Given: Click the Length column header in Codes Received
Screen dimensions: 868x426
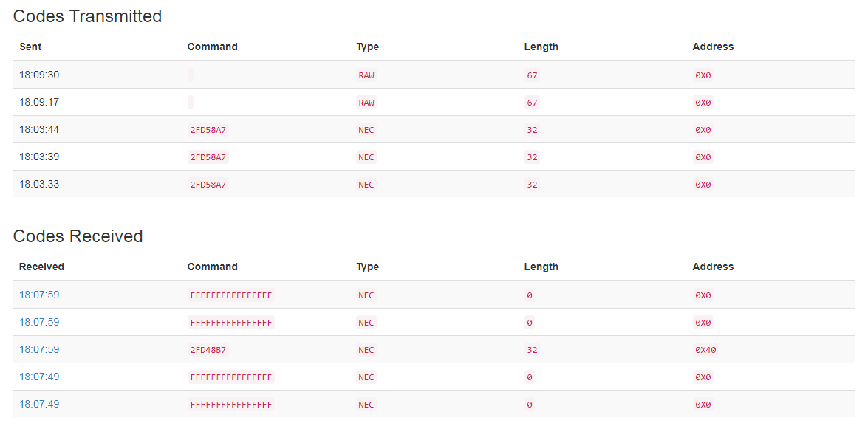Looking at the screenshot, I should 541,267.
